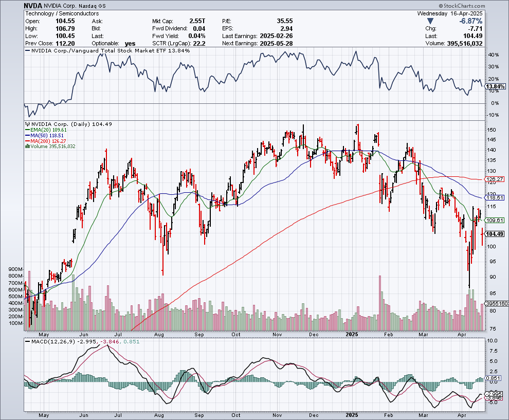Image resolution: width=509 pixels, height=420 pixels.
Task: Click the EPS value 2.94
Action: (287, 29)
